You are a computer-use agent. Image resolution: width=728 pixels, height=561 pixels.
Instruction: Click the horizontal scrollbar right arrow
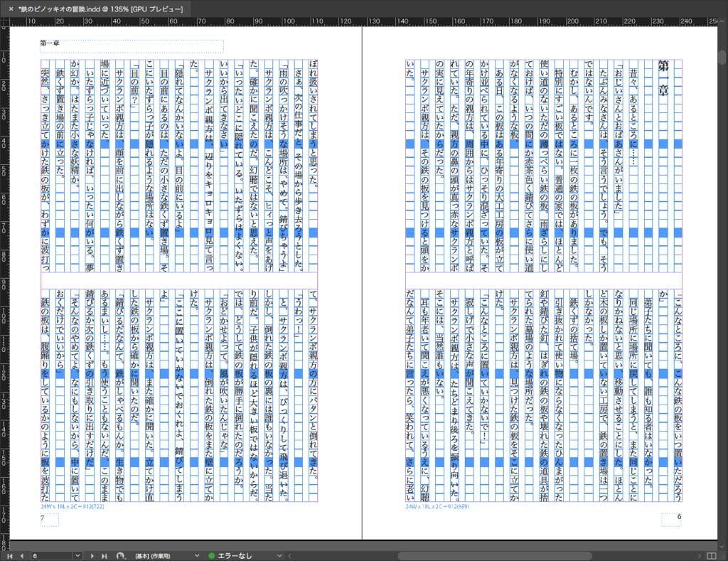coord(699,556)
